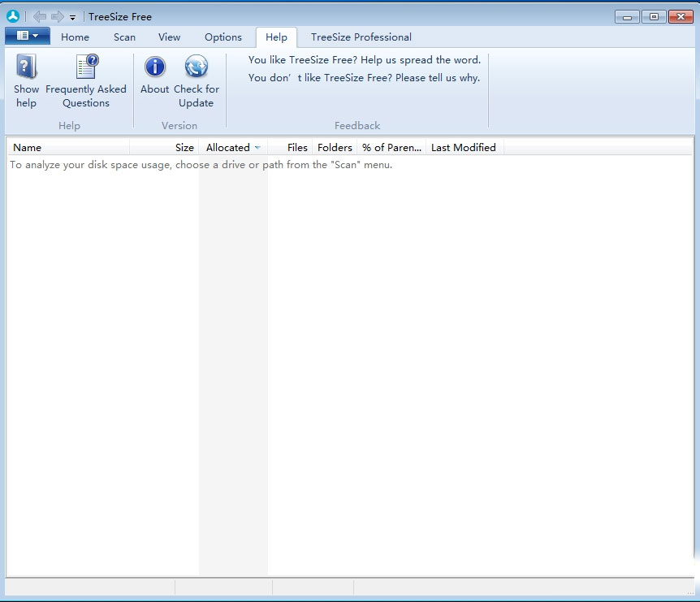Click 'Please tell us why' feedback link
700x602 pixels.
(364, 78)
